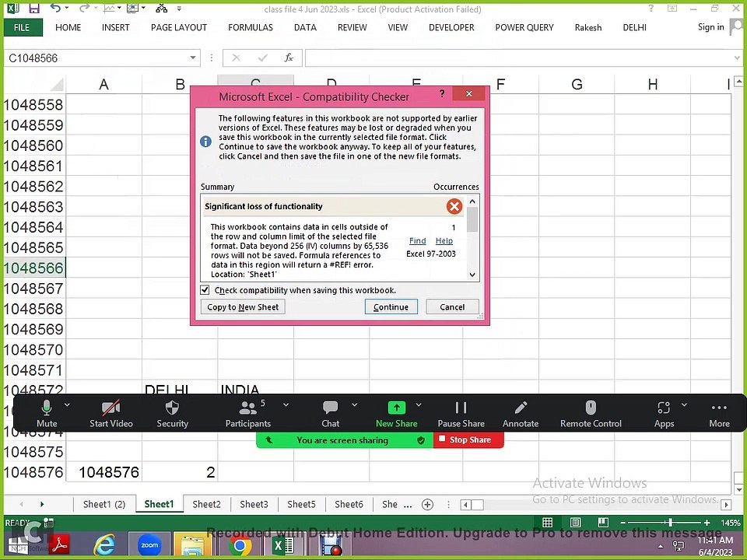747x560 pixels.
Task: Click the green New Share icon
Action: [396, 408]
